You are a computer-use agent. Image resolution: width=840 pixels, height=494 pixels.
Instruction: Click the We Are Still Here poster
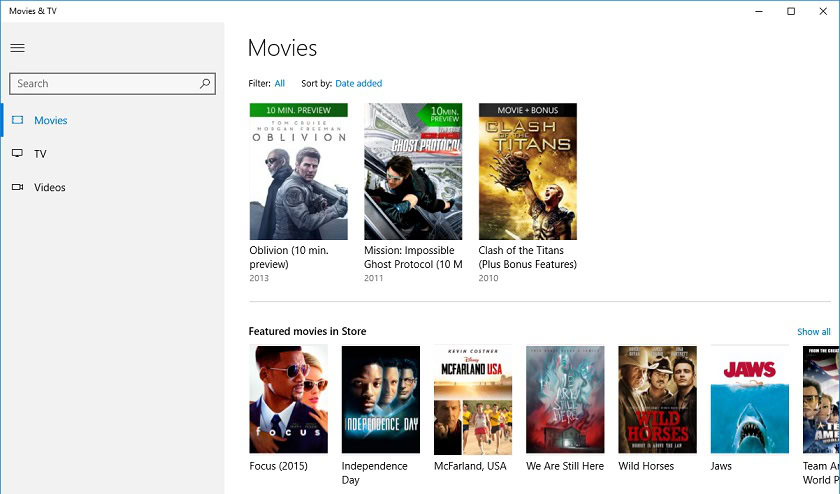[x=564, y=399]
